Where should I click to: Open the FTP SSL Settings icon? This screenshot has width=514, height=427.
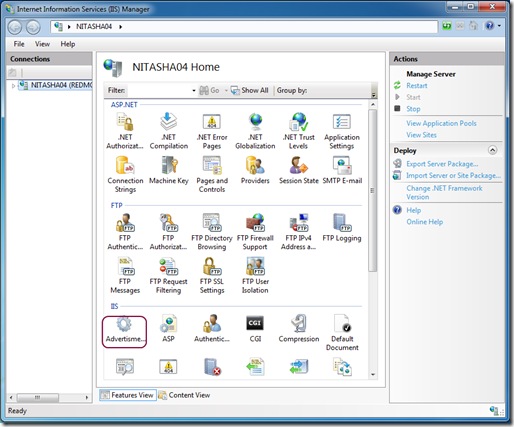[x=212, y=276]
